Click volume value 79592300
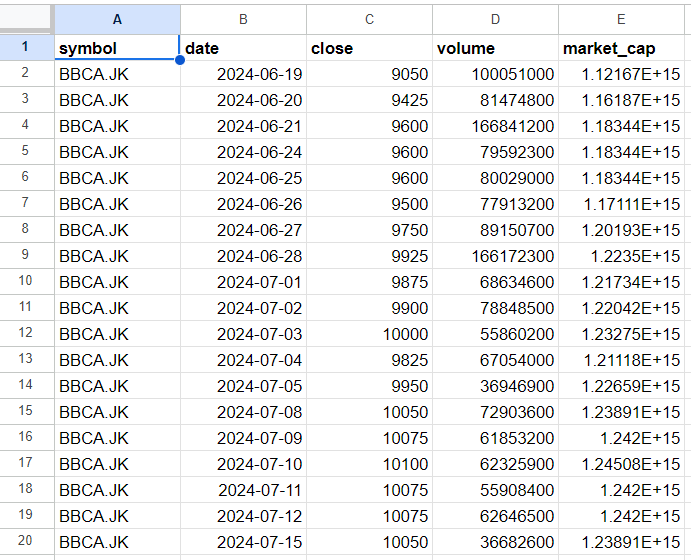This screenshot has height=560, width=691. coord(495,152)
